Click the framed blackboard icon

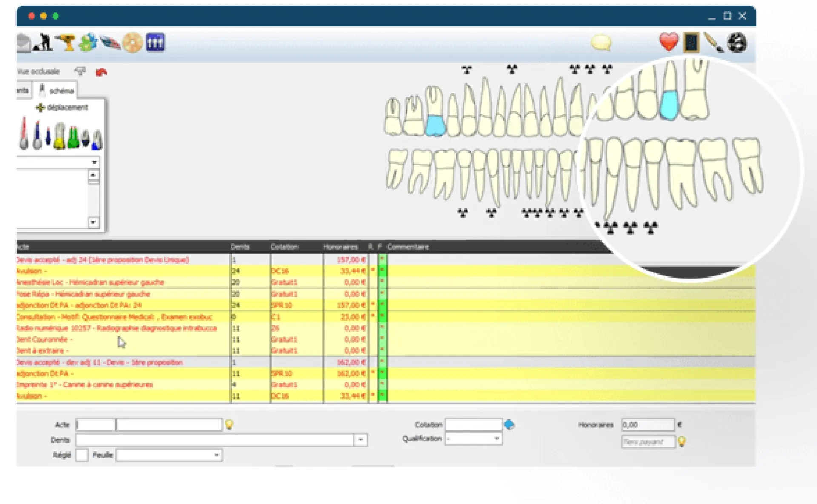click(x=691, y=43)
